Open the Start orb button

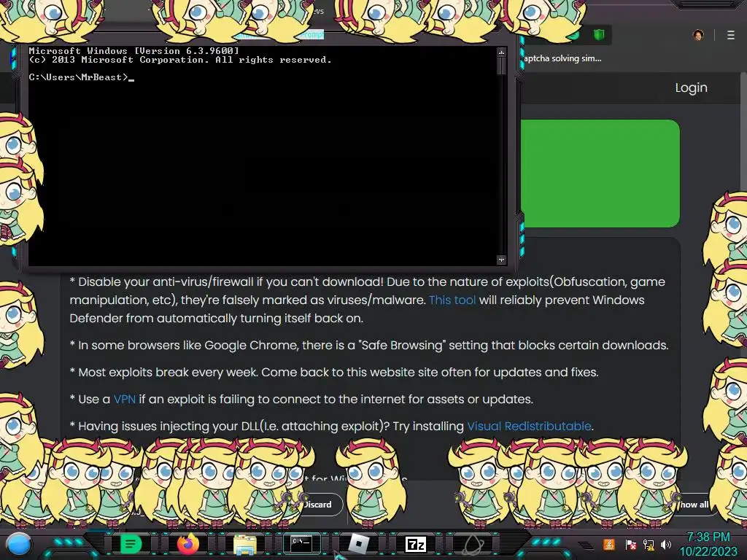coord(19,544)
